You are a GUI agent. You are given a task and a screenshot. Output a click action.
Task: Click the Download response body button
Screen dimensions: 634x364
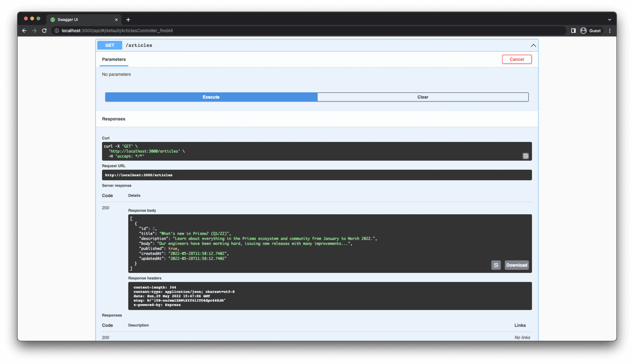click(516, 265)
